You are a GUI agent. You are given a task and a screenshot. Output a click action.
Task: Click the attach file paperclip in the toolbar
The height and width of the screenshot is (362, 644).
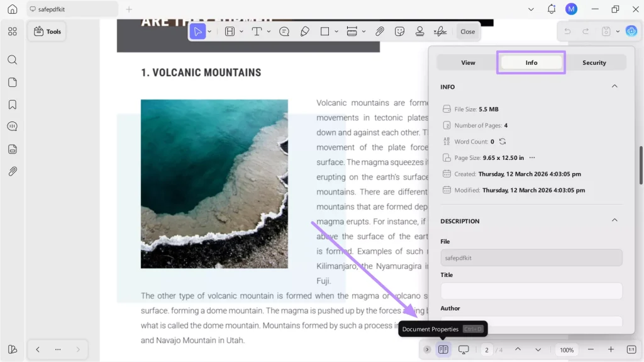coord(379,31)
